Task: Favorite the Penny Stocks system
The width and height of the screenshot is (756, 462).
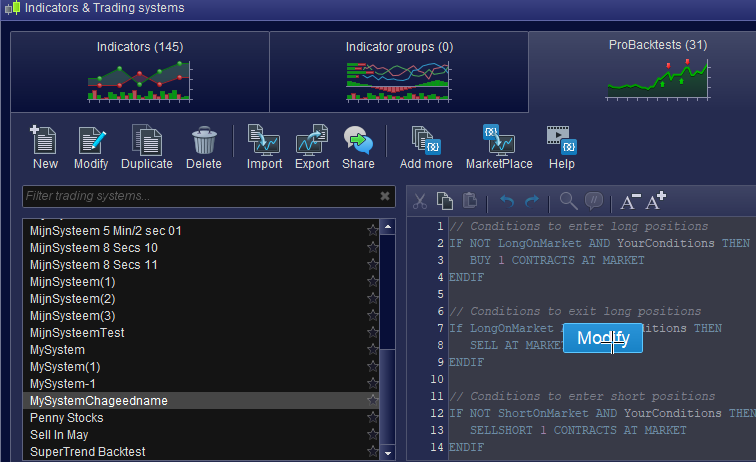Action: 372,418
